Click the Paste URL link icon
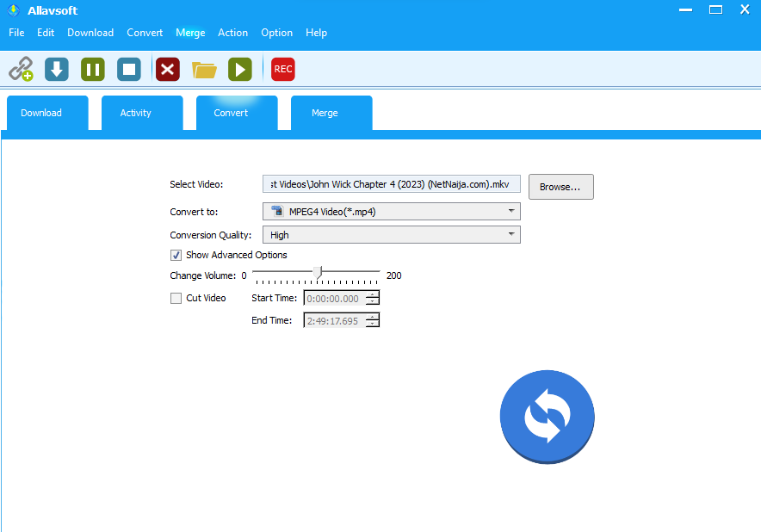 pyautogui.click(x=21, y=69)
